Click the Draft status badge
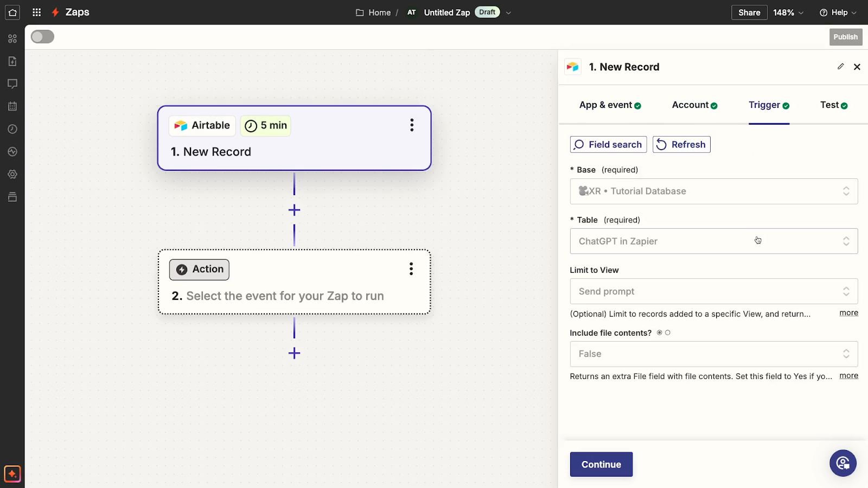 click(487, 12)
